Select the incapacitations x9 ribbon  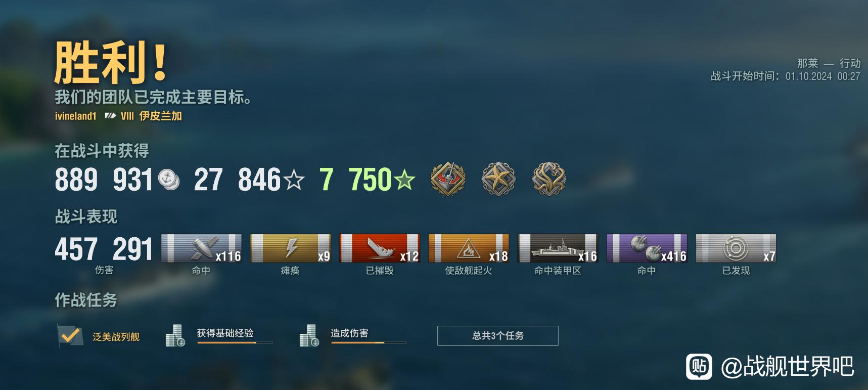click(291, 248)
